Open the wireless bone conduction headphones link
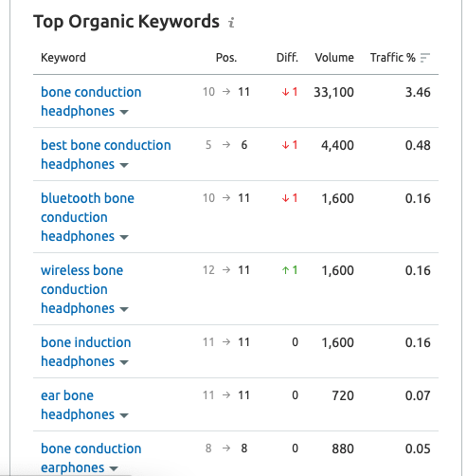The image size is (467, 476). [x=81, y=289]
